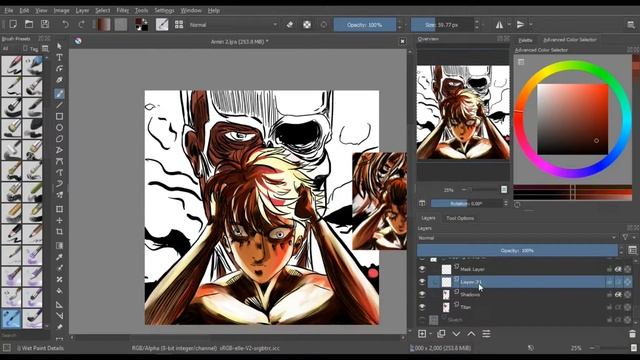Select the Freehand Brush tool
Image resolution: width=640 pixels, height=360 pixels.
click(x=60, y=94)
